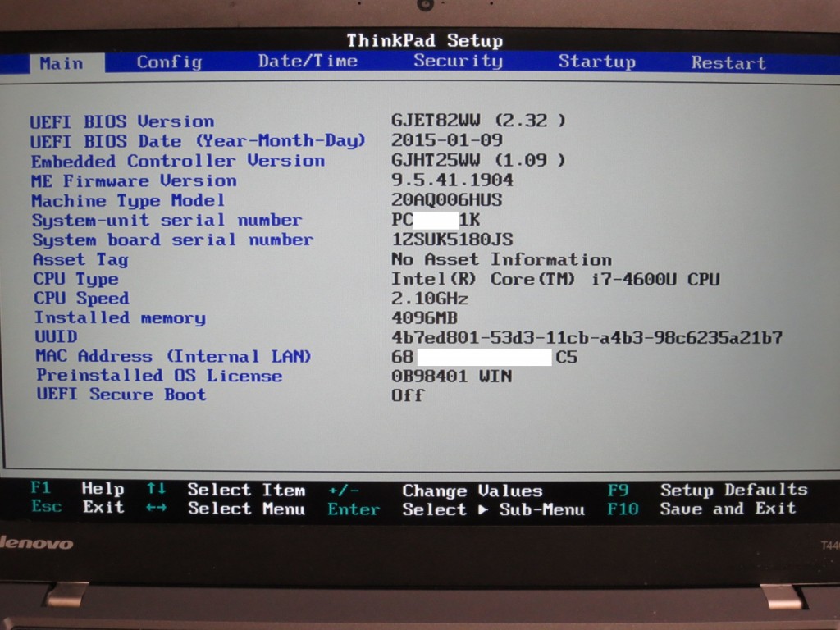Select the Secure Boot value Off
This screenshot has height=630, width=840.
[409, 395]
